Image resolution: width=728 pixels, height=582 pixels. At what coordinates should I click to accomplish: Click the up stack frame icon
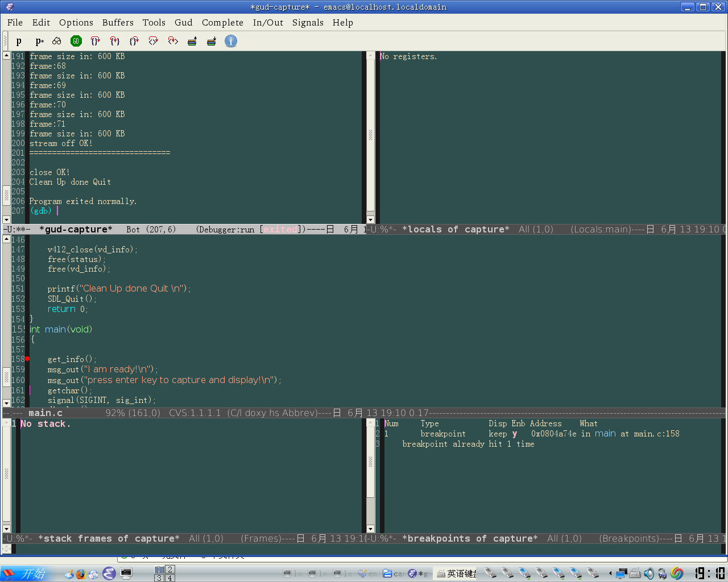click(x=192, y=41)
